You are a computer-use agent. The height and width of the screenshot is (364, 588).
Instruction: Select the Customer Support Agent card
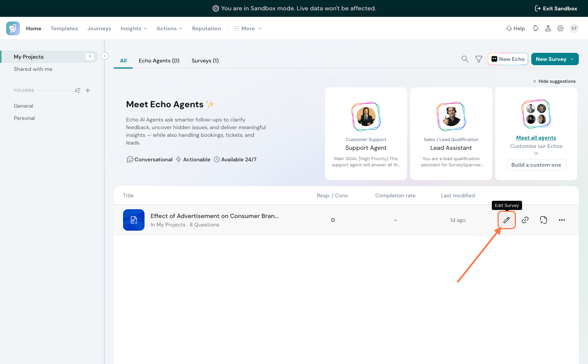pos(366,134)
